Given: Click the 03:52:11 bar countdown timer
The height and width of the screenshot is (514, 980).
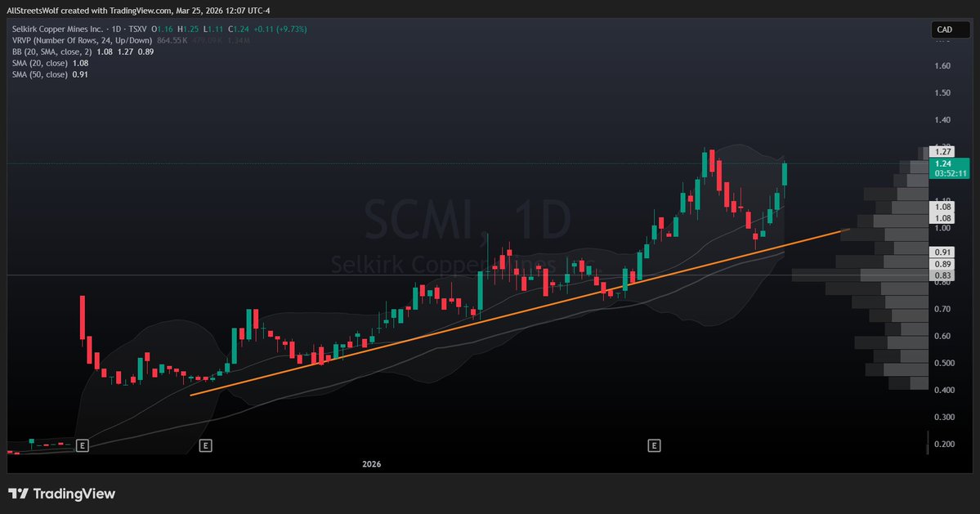Looking at the screenshot, I should (x=950, y=173).
